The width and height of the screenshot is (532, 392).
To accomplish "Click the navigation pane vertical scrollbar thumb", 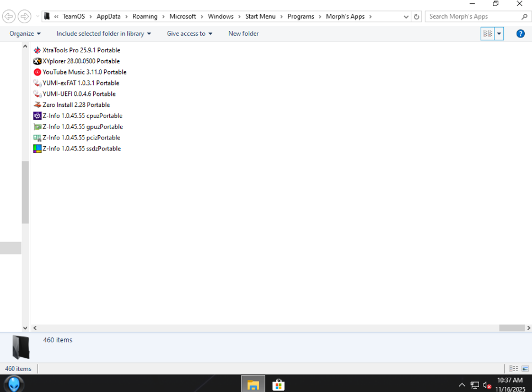I will (x=25, y=192).
